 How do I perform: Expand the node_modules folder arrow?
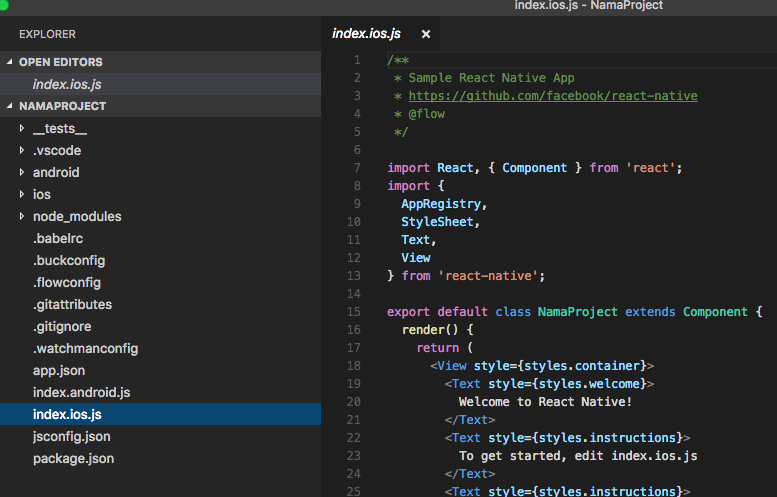coord(21,216)
